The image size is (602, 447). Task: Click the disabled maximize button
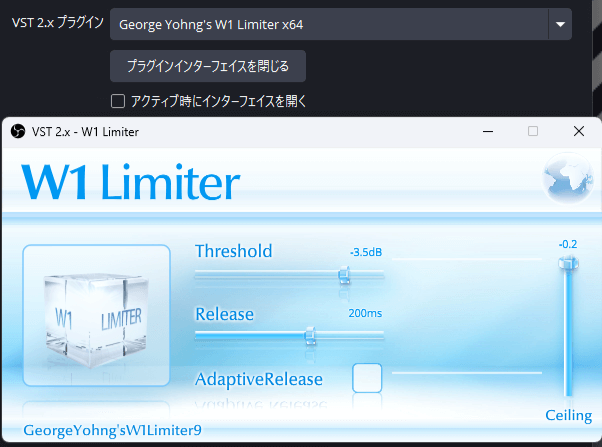point(533,131)
